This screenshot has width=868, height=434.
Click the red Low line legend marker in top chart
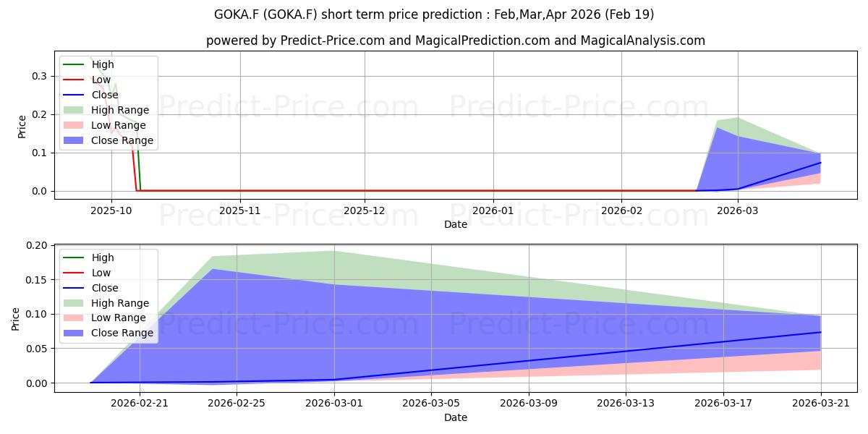[75, 80]
